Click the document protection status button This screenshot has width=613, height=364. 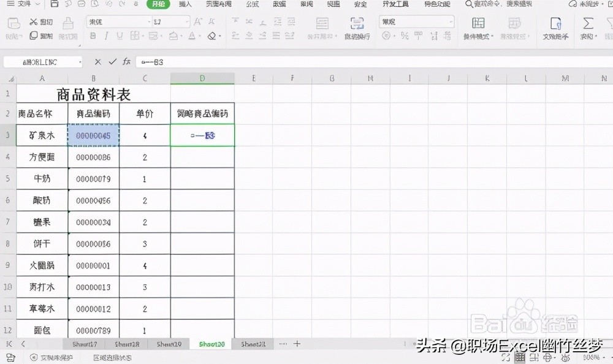coord(51,357)
